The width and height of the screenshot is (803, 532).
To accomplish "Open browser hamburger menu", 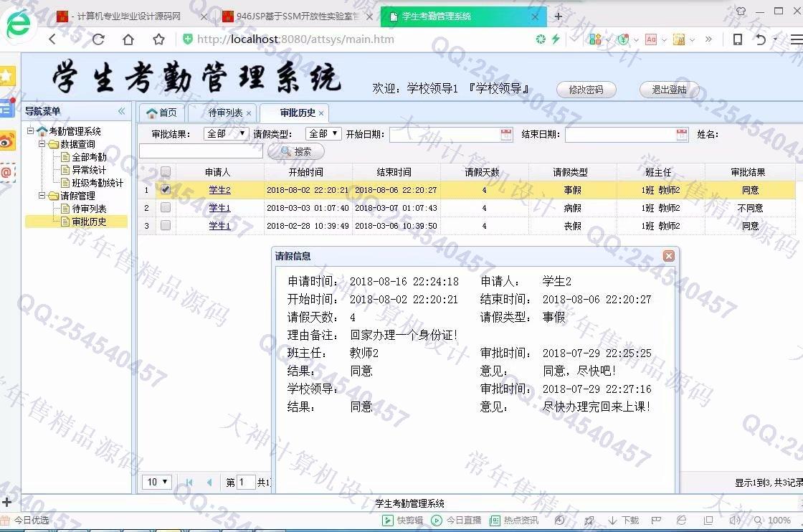I will pos(797,39).
